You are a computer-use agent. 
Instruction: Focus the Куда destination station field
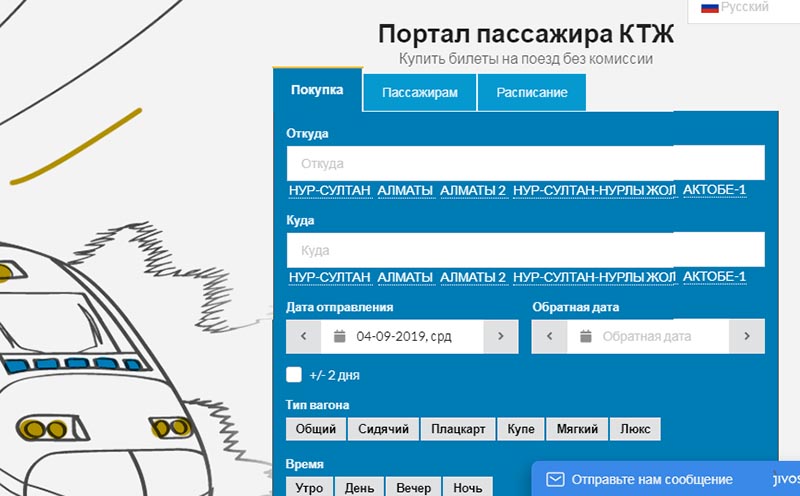coord(526,250)
